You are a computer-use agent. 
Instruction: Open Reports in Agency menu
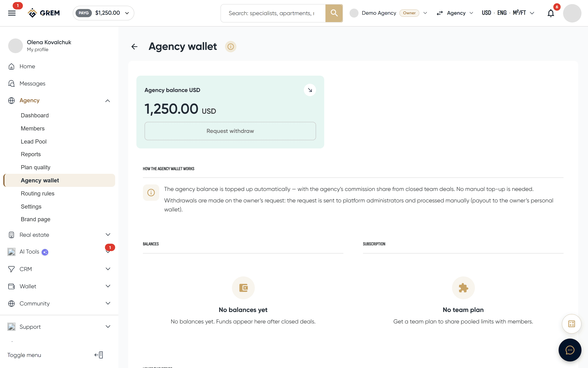tap(31, 154)
